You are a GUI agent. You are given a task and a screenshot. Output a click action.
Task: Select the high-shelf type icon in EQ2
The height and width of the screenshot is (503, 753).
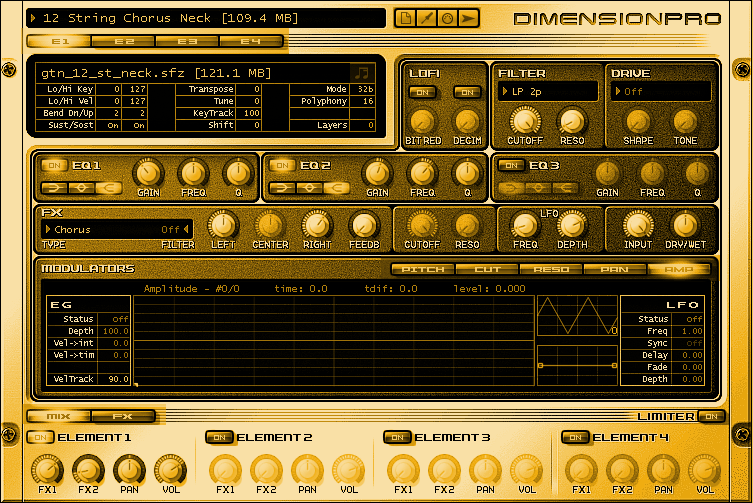point(337,188)
